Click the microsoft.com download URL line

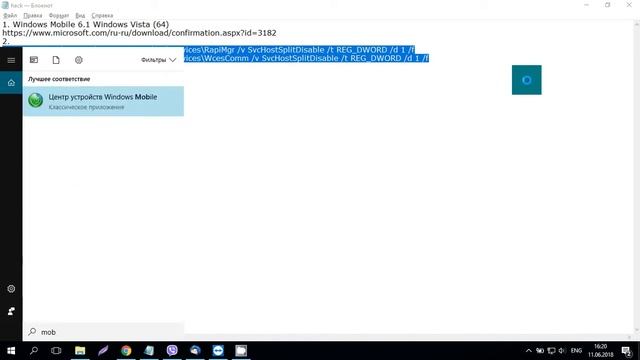click(139, 33)
